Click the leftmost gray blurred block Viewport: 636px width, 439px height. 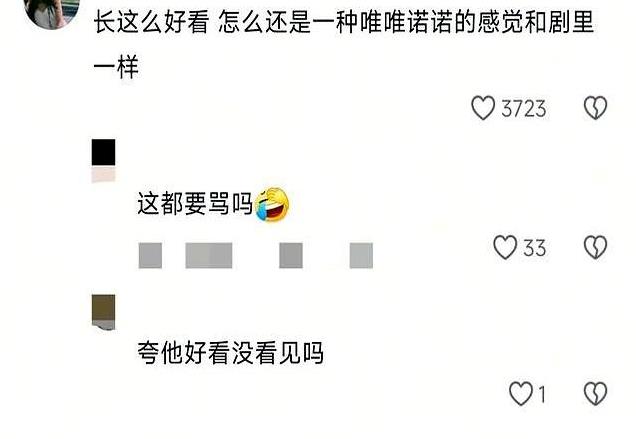(x=150, y=256)
